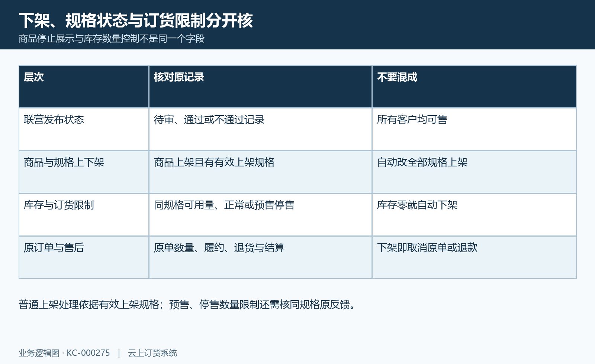Click the cell 商品上架且有有效上架规格
Image resolution: width=595 pixels, height=364 pixels.
click(260, 172)
